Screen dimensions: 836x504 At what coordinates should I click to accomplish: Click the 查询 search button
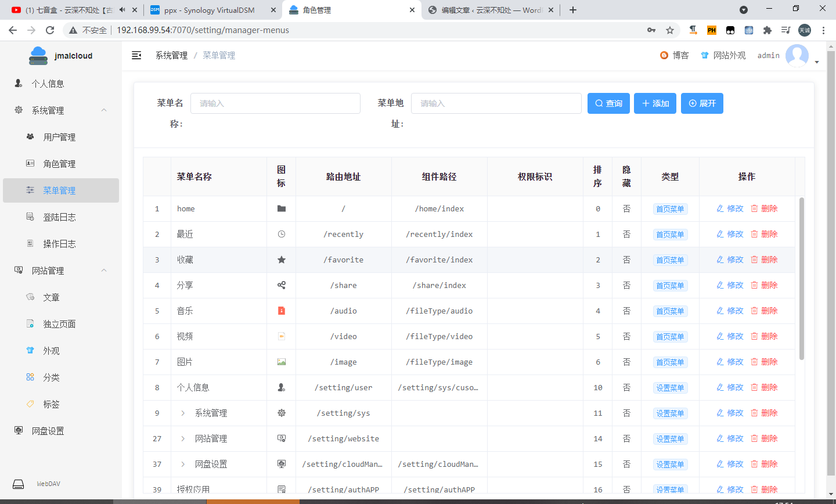coord(608,103)
